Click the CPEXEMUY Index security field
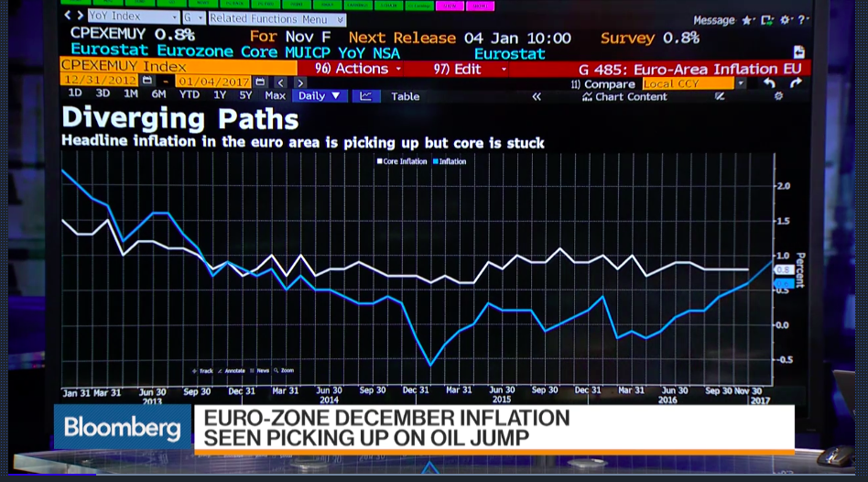This screenshot has width=868, height=482. pos(179,66)
